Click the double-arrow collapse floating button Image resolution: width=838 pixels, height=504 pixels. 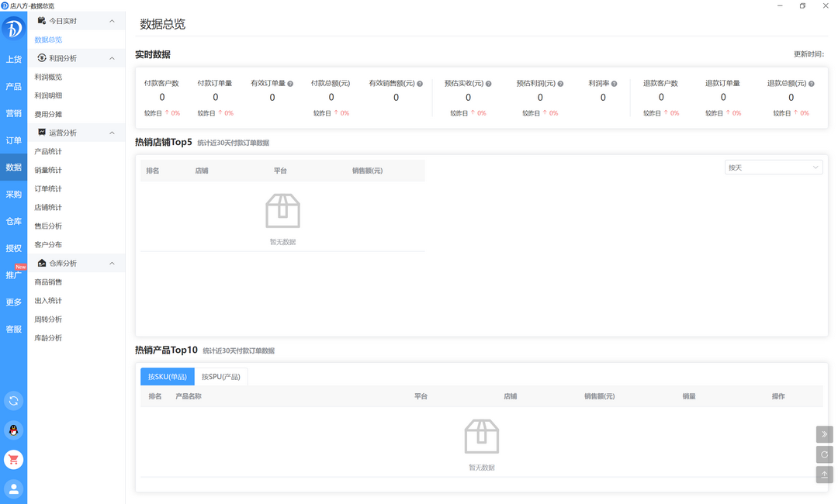click(x=824, y=434)
